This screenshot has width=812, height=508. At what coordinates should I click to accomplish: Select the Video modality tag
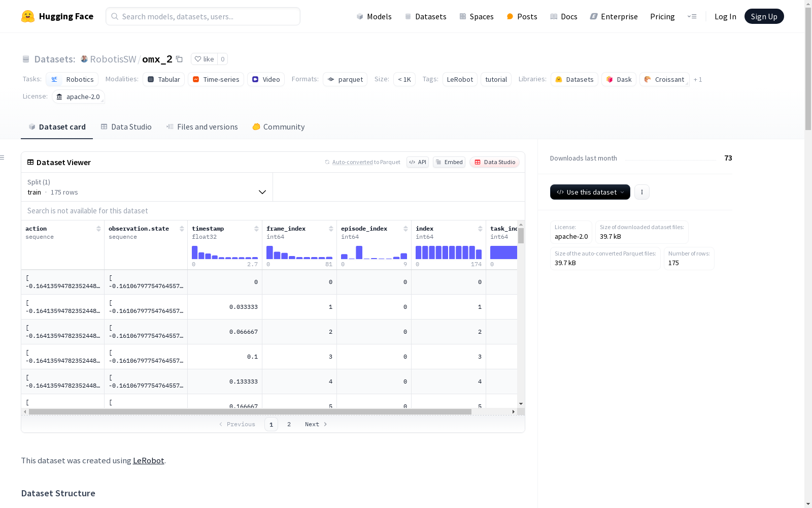coord(266,79)
